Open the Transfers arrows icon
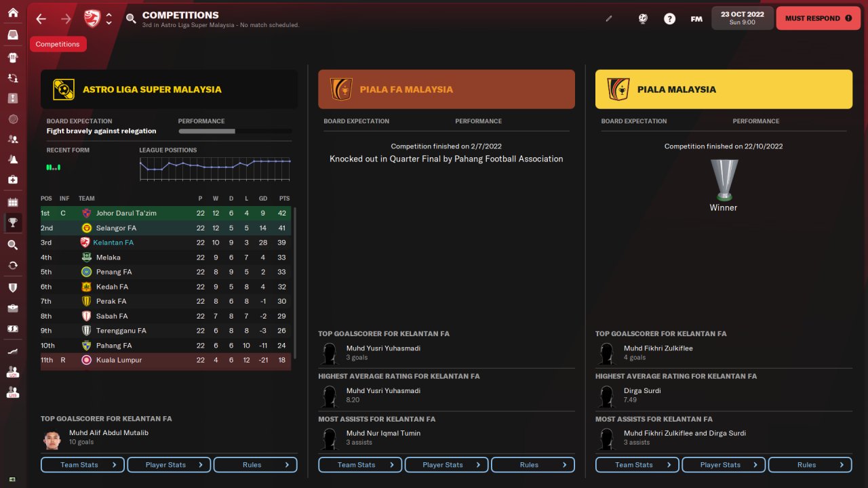Viewport: 868px width, 488px height. [12, 265]
